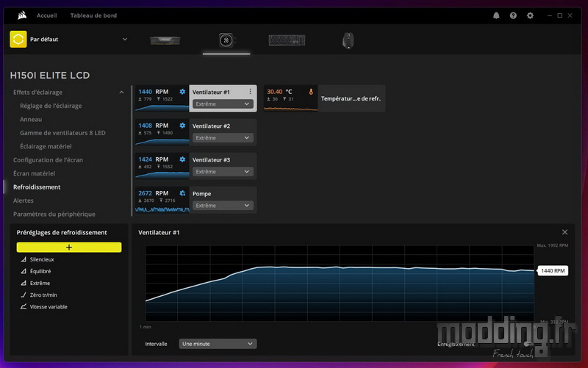Click the Pompe label

[201, 194]
